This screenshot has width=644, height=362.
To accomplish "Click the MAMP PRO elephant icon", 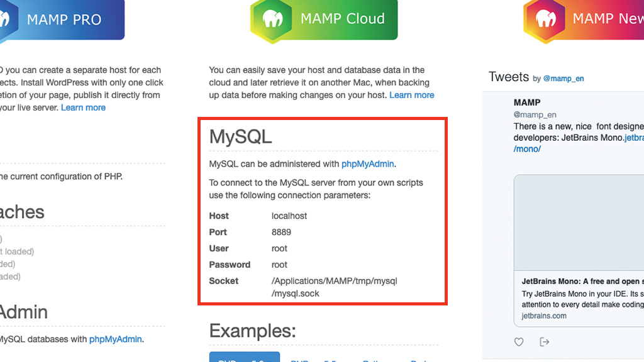I will tap(5, 19).
